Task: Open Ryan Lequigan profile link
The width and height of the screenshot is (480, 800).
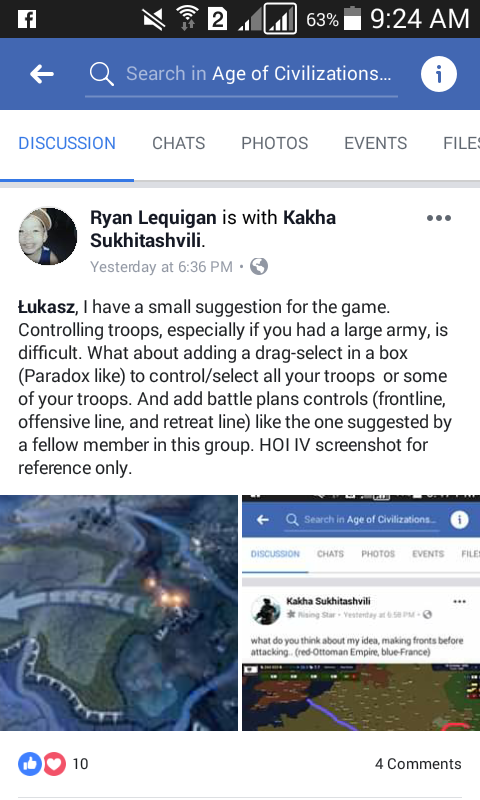Action: (x=153, y=218)
